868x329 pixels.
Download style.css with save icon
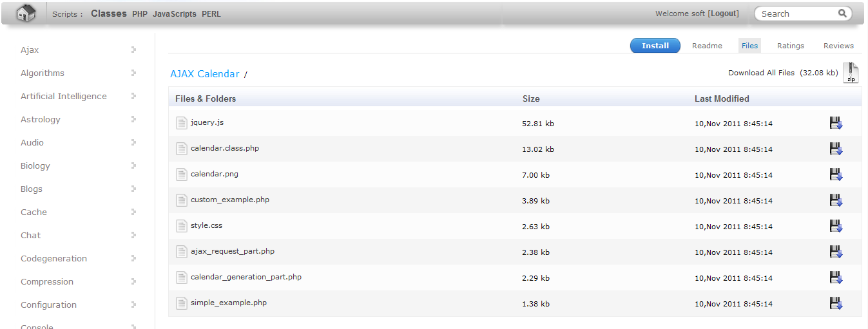(836, 226)
